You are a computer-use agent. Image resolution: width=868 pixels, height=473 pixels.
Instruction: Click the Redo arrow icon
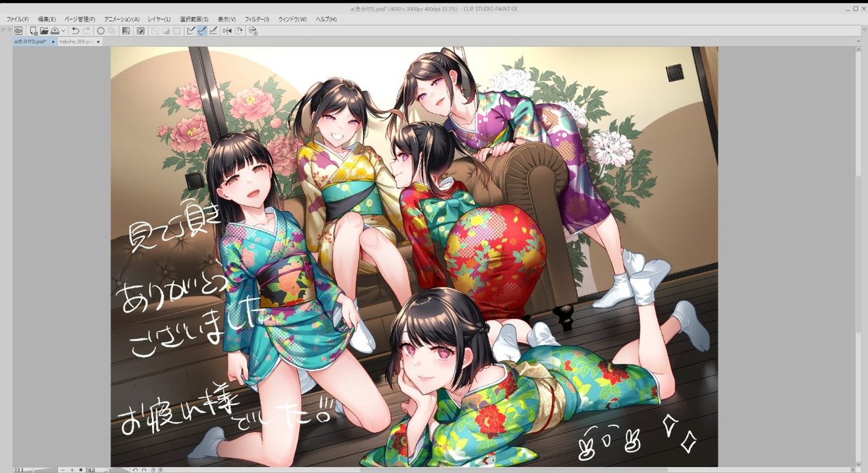[87, 31]
